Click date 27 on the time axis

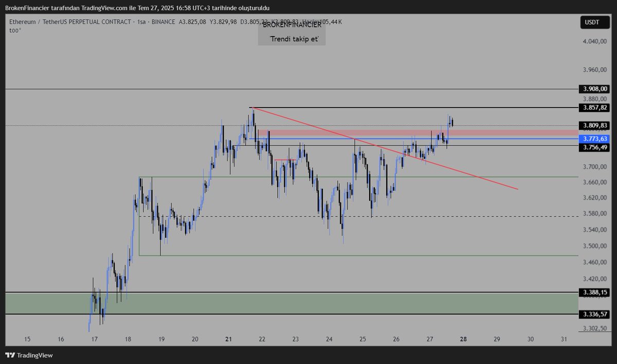(430, 339)
